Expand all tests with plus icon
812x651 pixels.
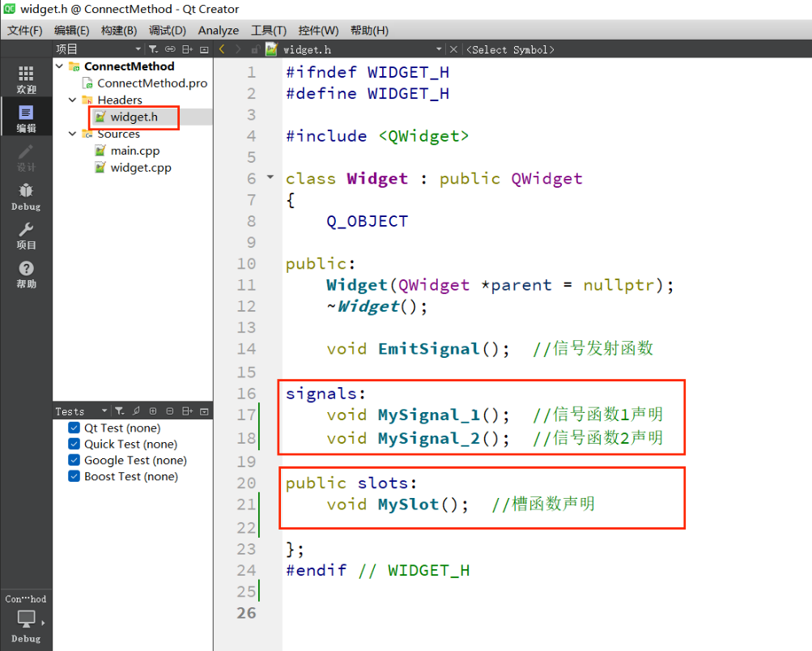click(x=153, y=411)
